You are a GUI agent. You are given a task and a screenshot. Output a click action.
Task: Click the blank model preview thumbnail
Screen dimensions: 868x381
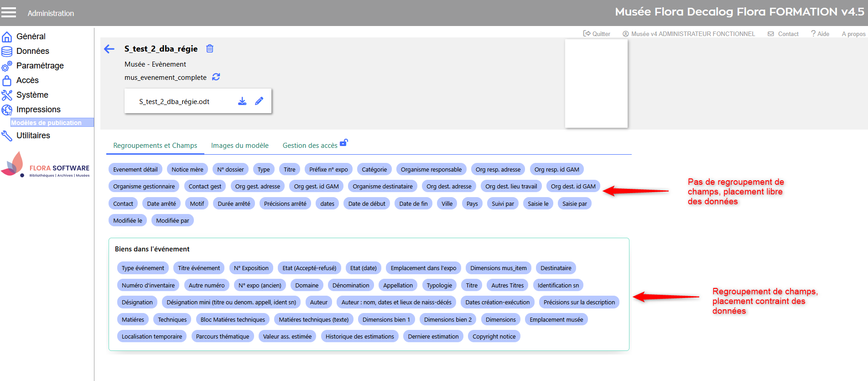pos(596,83)
